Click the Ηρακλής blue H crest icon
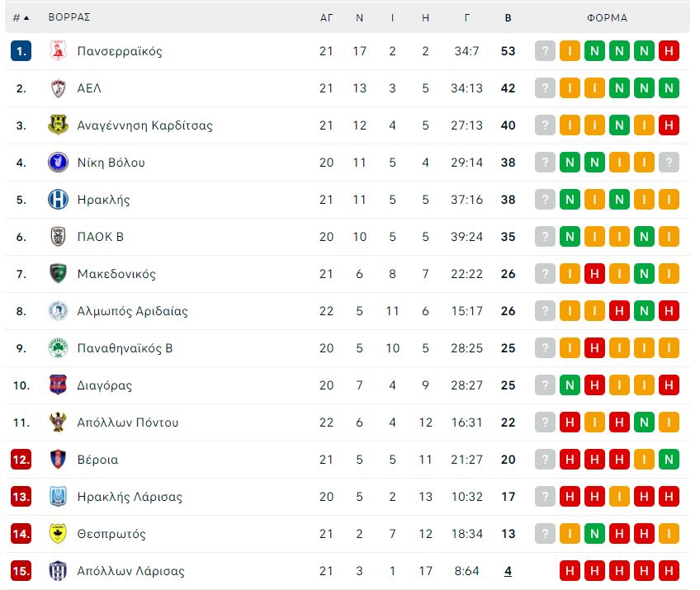Screen dimensions: 700x590 point(58,199)
